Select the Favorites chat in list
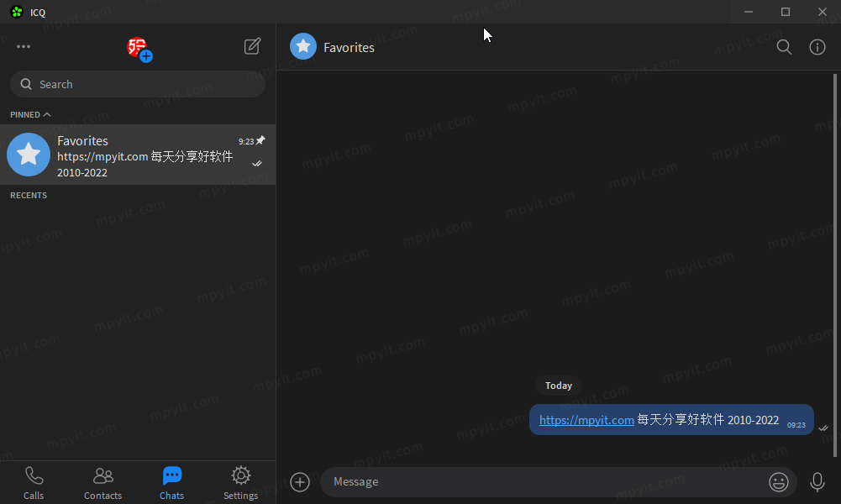Screen dimensions: 841x504 pos(138,155)
